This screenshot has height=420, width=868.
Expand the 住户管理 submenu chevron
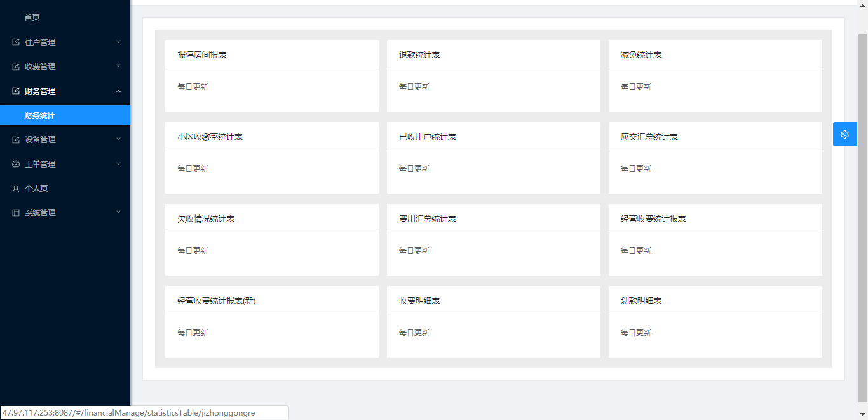point(118,42)
